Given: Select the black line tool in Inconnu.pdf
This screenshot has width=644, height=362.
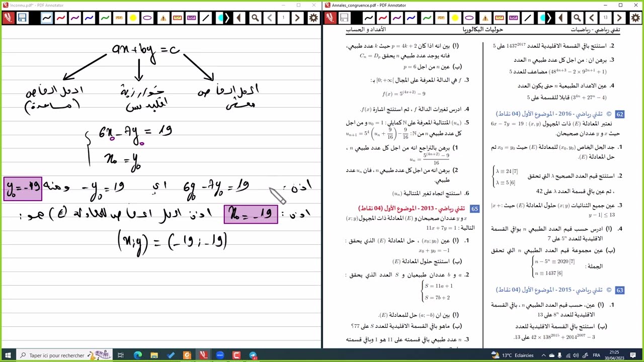Looking at the screenshot, I should click(x=205, y=18).
